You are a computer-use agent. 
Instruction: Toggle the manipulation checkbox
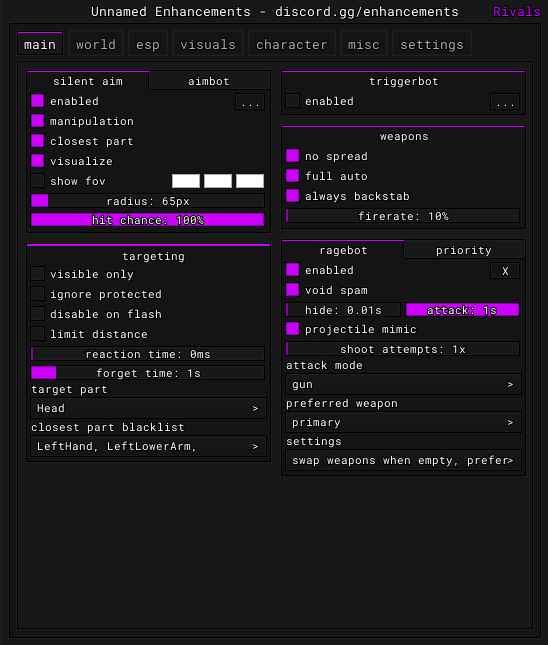(37, 121)
